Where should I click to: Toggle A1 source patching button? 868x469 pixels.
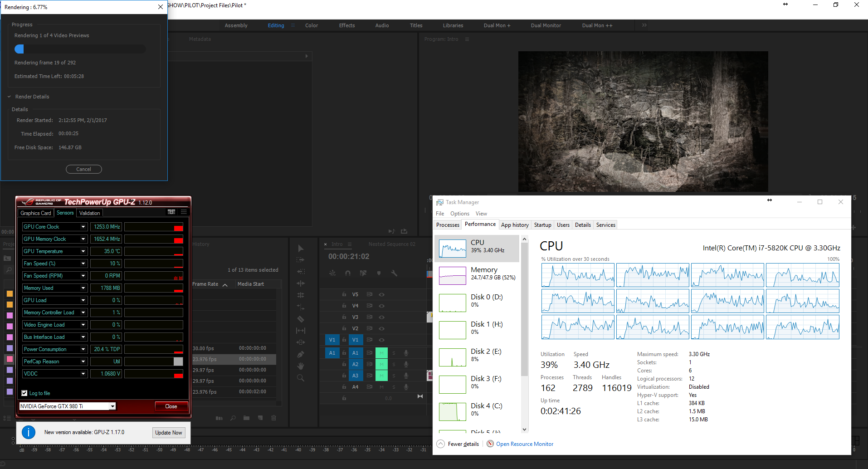(x=332, y=353)
